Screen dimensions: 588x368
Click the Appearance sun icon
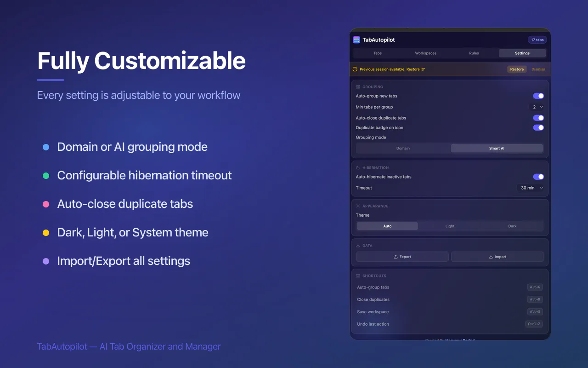pyautogui.click(x=358, y=206)
